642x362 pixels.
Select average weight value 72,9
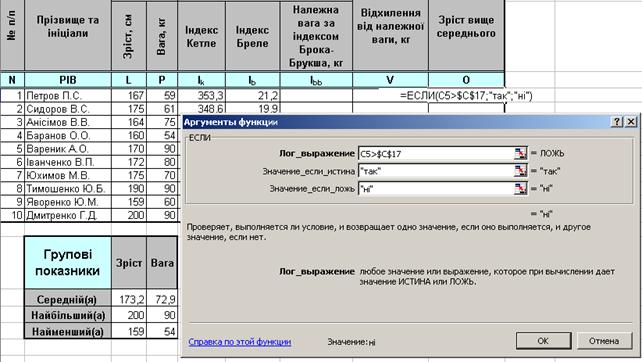point(162,299)
